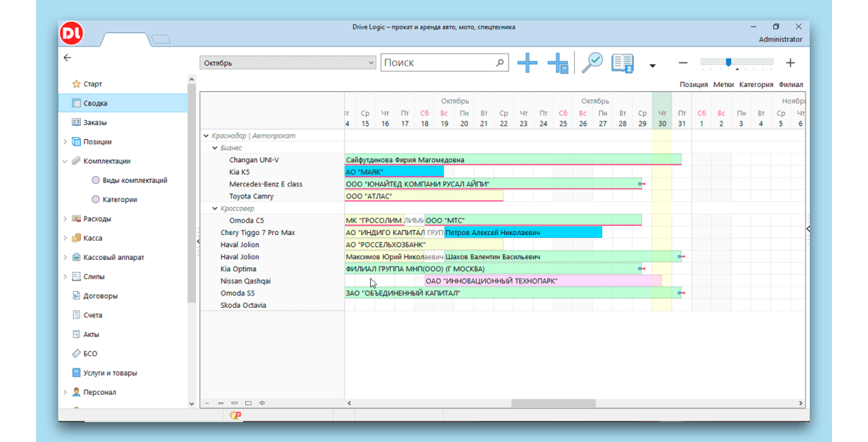Click the magnifier with checkmark icon
Image resolution: width=868 pixels, height=442 pixels.
[x=592, y=63]
